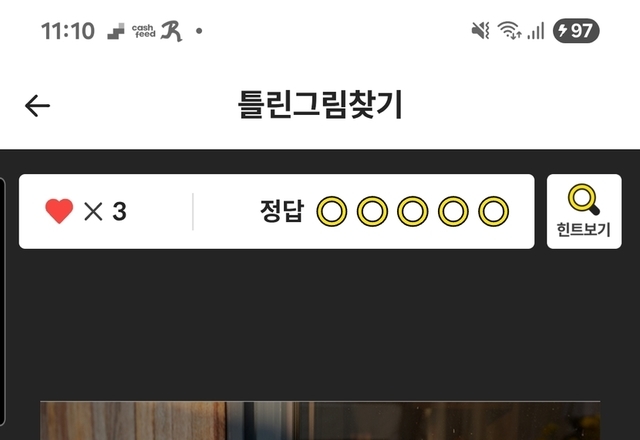640x440 pixels.
Task: Tap the 틀린그림찾기 page title
Action: (320, 105)
